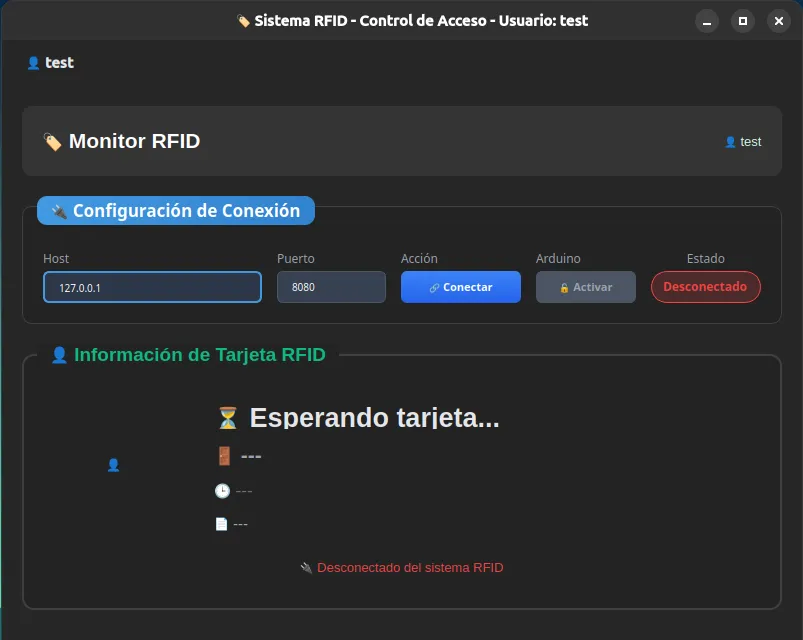
Task: Click the top-left 'test' username text
Action: coord(59,62)
